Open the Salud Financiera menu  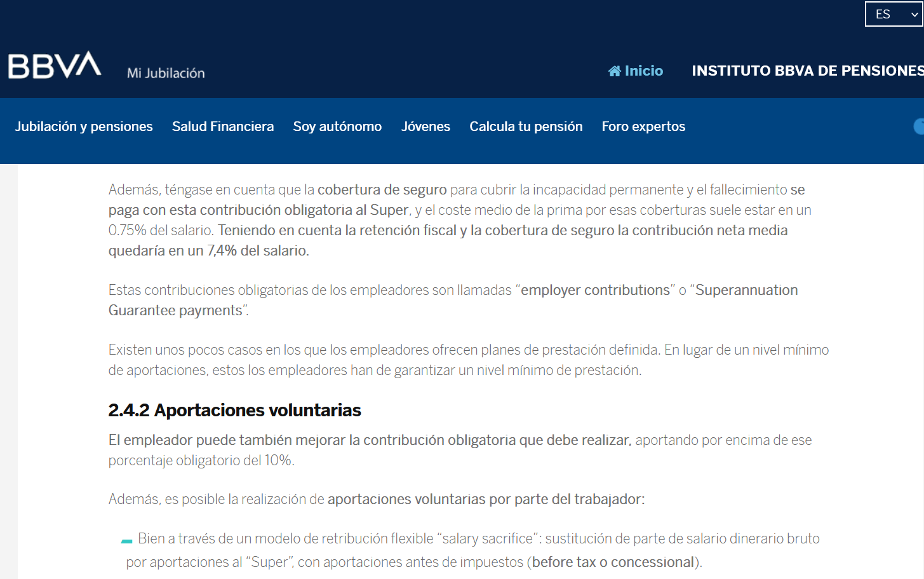pyautogui.click(x=223, y=126)
